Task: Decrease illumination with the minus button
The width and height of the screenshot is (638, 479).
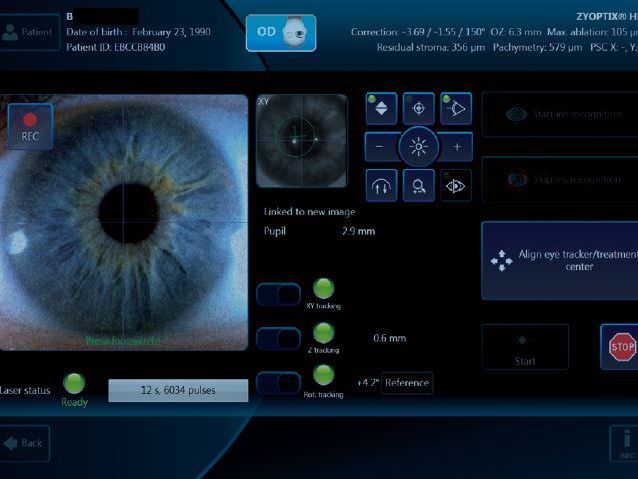Action: (x=381, y=147)
